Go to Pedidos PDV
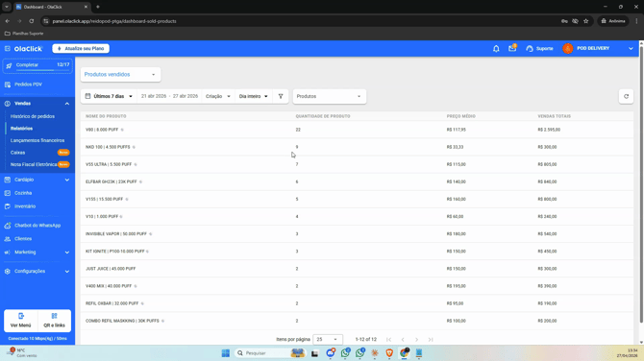The image size is (644, 361). tap(28, 84)
